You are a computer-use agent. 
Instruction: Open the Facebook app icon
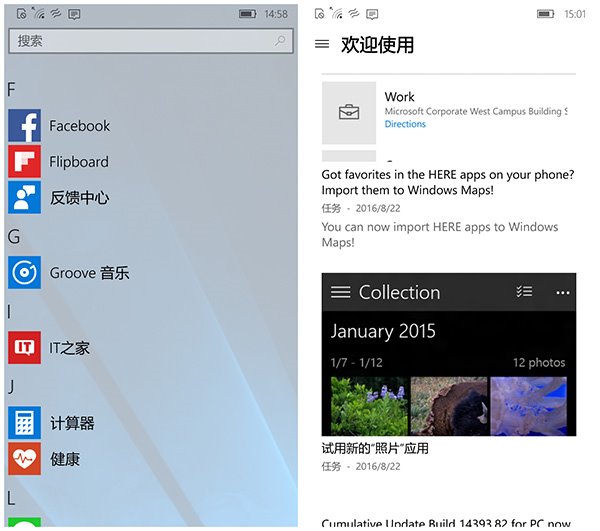coord(24,125)
